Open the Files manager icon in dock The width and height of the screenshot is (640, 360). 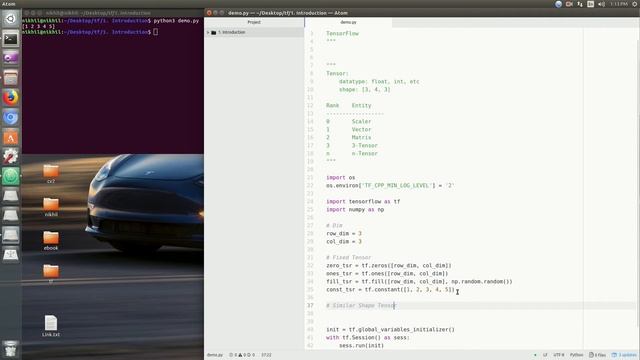coord(11,78)
